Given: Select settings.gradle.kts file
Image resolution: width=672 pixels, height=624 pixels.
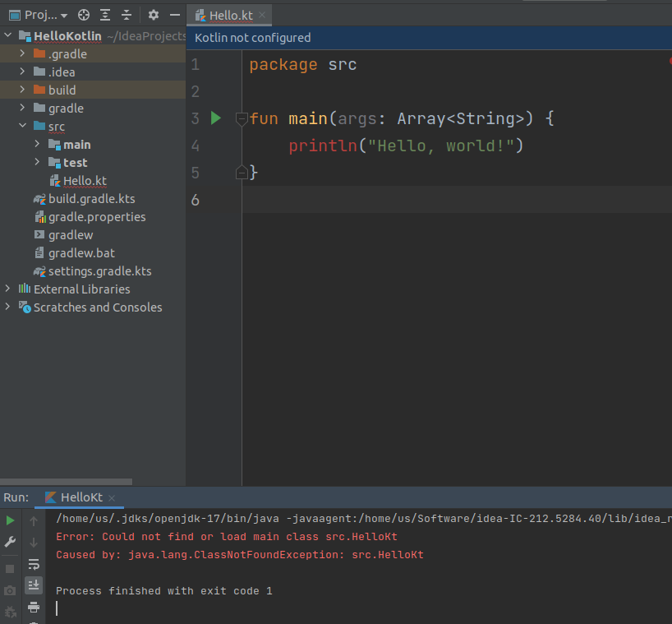Looking at the screenshot, I should [100, 271].
